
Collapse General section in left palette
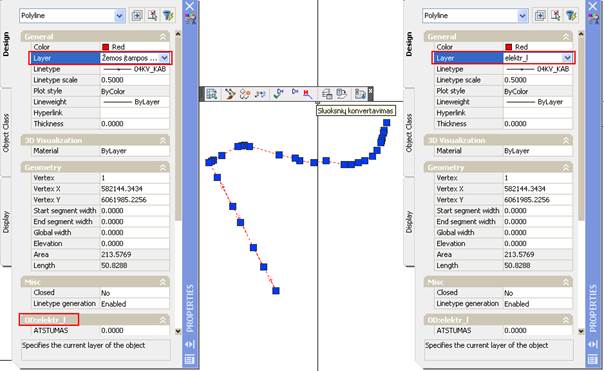tap(163, 37)
